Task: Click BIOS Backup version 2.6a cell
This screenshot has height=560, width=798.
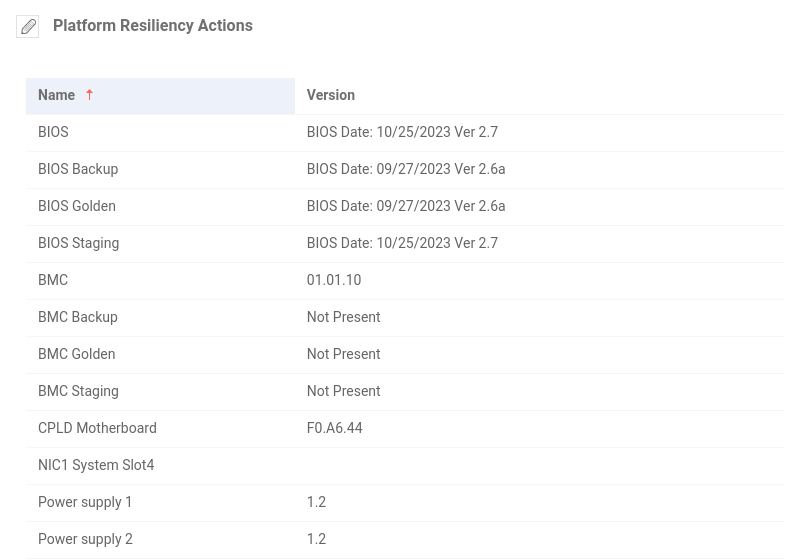Action: [405, 169]
